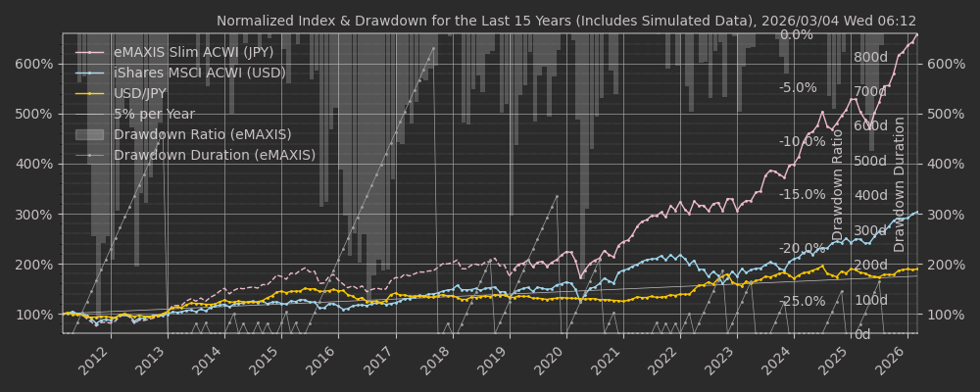
Task: Click the 2016 tick label on x-axis
Action: [x=323, y=360]
